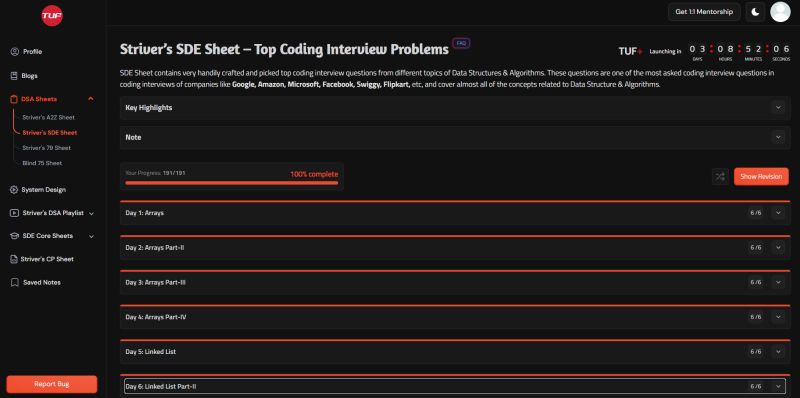Select Striver's A2Z Sheet in sidebar
800x398 pixels.
pos(48,117)
